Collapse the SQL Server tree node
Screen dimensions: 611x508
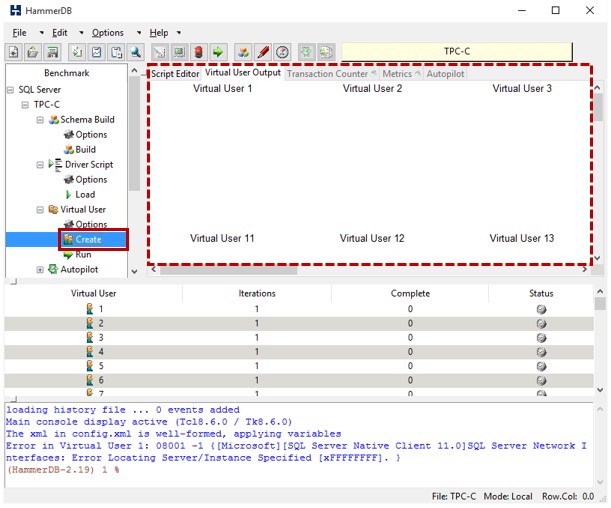11,90
